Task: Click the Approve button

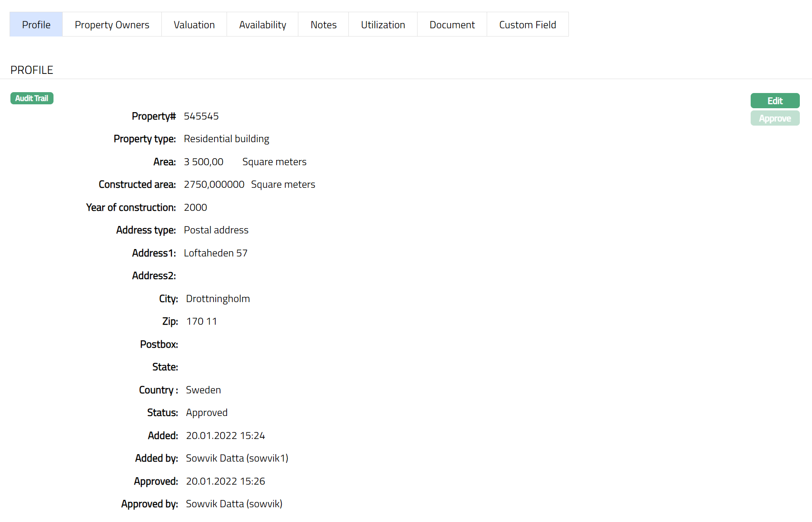Action: click(775, 118)
